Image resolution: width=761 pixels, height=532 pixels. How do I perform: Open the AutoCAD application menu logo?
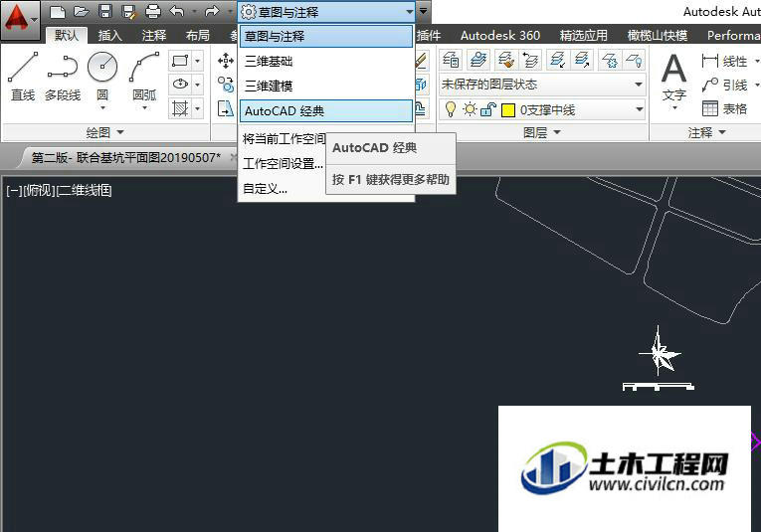coord(20,20)
